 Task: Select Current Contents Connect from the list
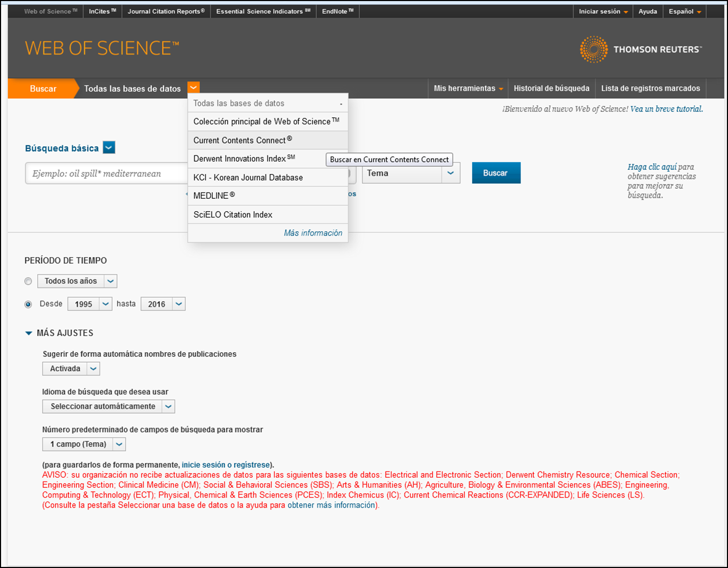(x=268, y=140)
